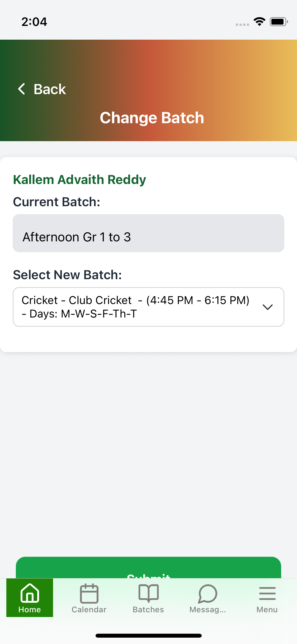Tap the Change Batch header title
297x644 pixels.
tap(152, 118)
